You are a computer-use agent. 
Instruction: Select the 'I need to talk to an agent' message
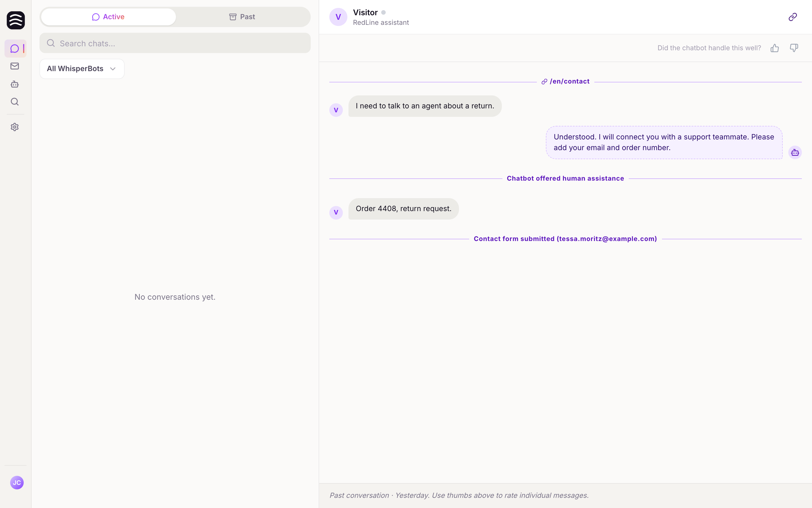click(x=425, y=106)
